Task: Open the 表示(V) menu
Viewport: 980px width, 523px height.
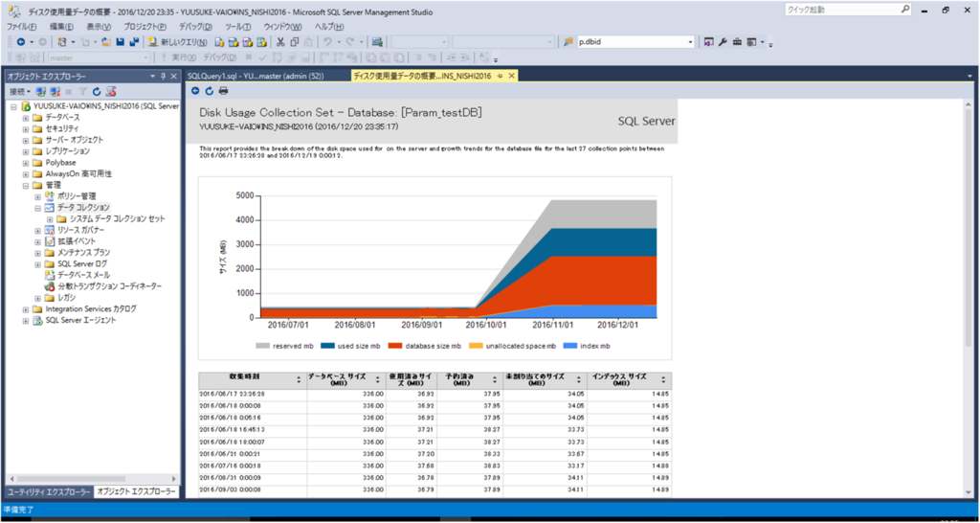Action: [x=99, y=27]
